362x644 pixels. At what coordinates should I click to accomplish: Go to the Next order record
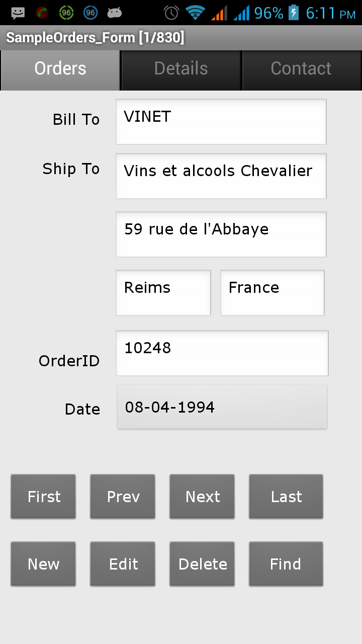coord(202,497)
